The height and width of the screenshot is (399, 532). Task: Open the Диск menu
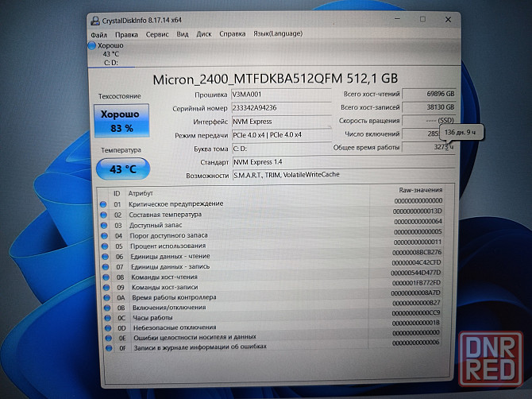(204, 34)
